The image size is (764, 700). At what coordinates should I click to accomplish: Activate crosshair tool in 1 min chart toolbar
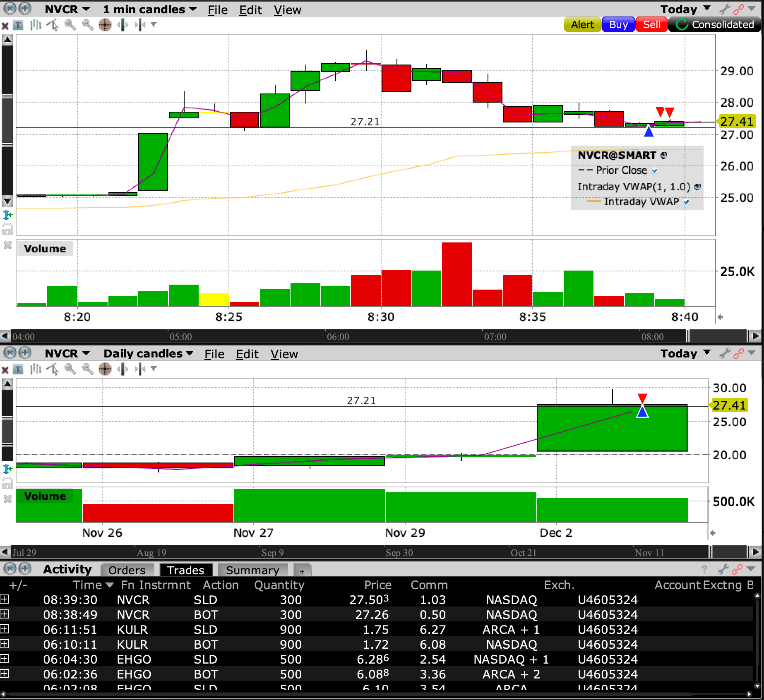point(105,25)
